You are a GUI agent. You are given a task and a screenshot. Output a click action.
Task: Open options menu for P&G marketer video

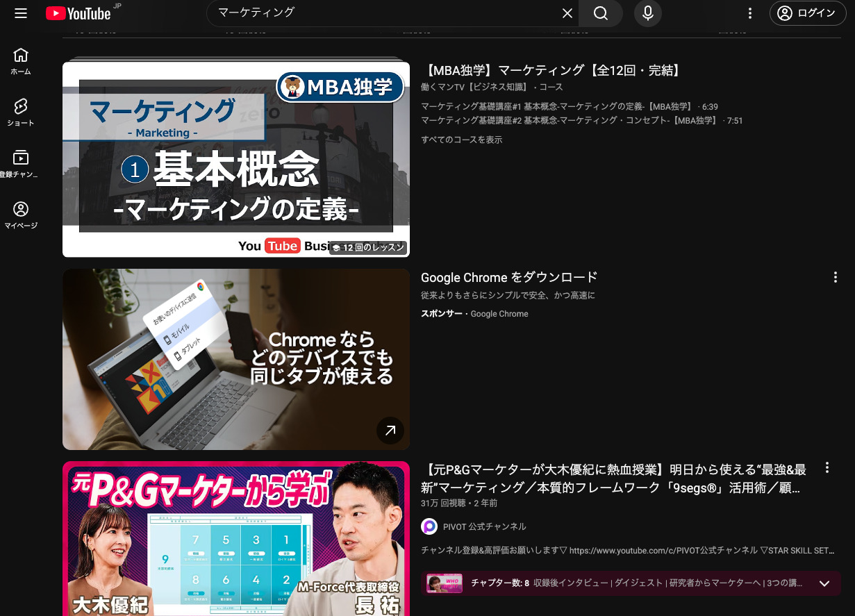(827, 468)
